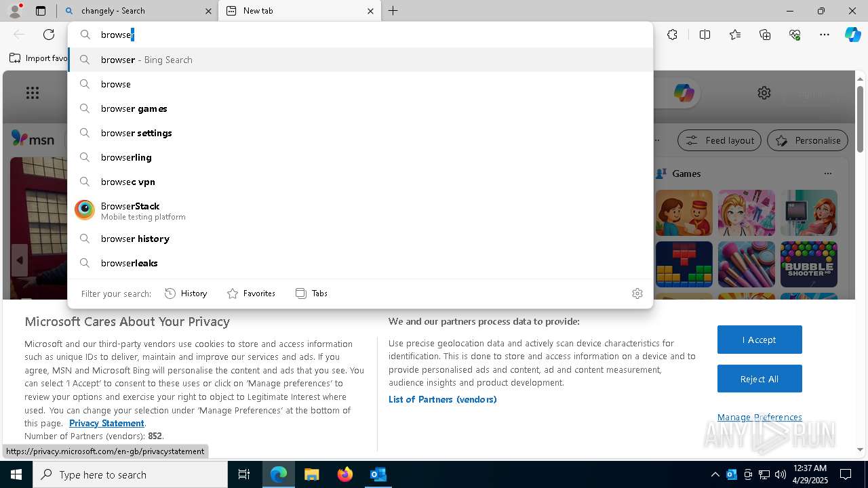Open the 'Manage Preferences' link

point(759,417)
